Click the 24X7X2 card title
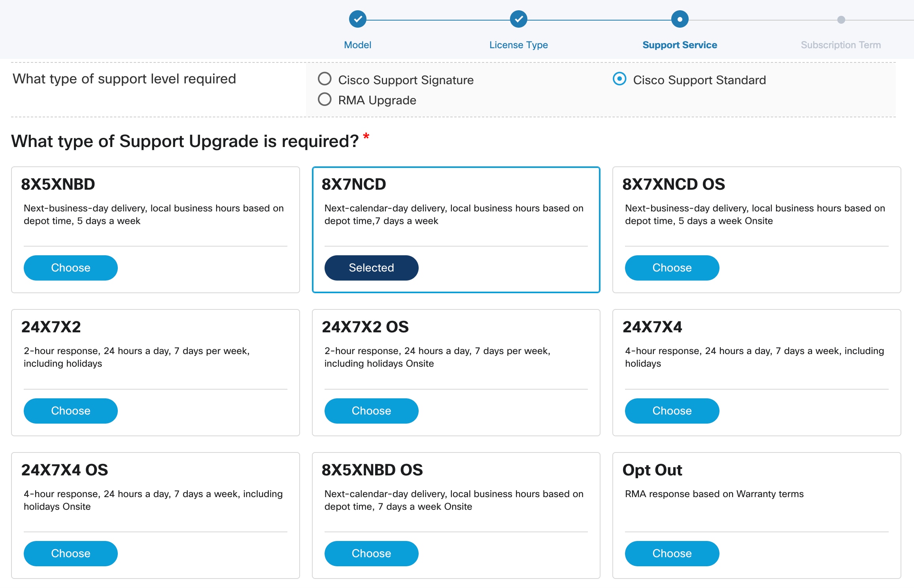 point(51,327)
